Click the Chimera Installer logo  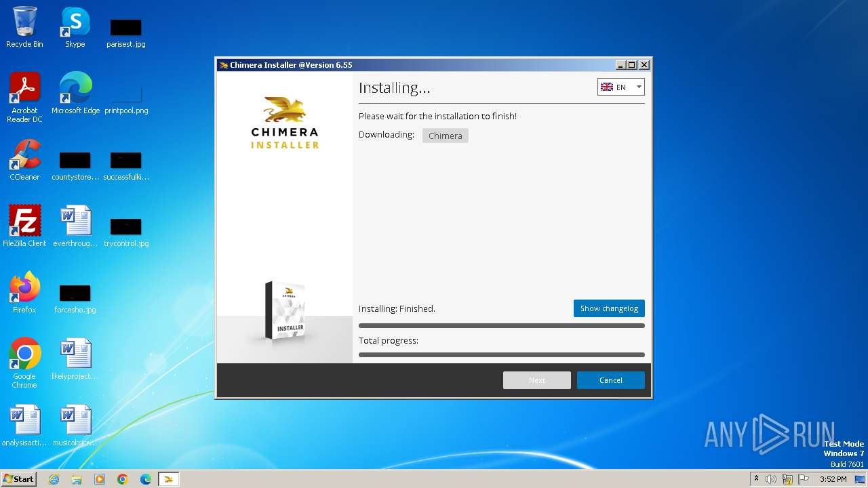pos(285,123)
